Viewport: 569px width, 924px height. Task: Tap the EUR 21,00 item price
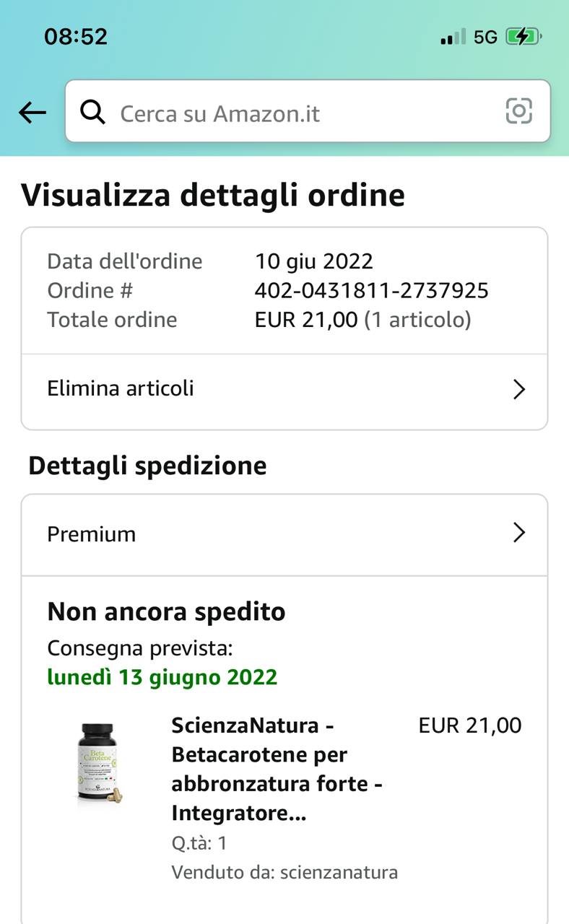point(469,725)
